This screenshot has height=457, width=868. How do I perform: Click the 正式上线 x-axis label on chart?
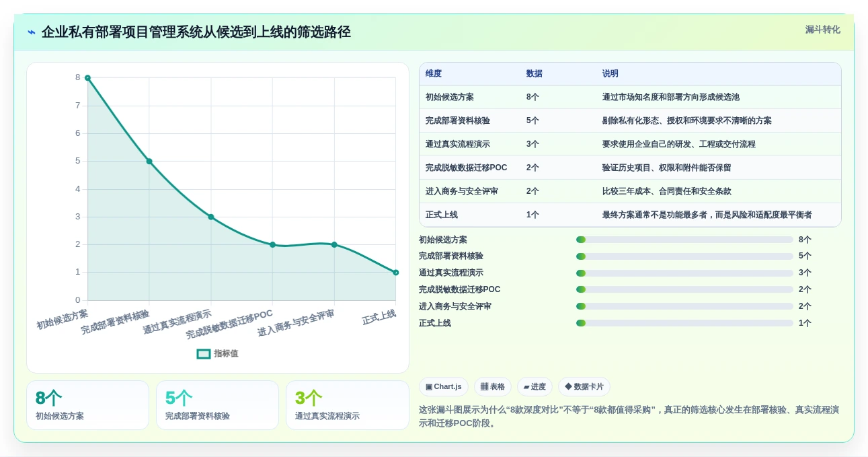pos(379,317)
